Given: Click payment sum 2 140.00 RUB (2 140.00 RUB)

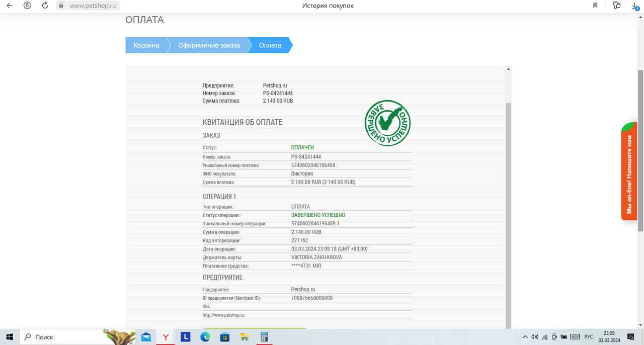Looking at the screenshot, I should [323, 182].
